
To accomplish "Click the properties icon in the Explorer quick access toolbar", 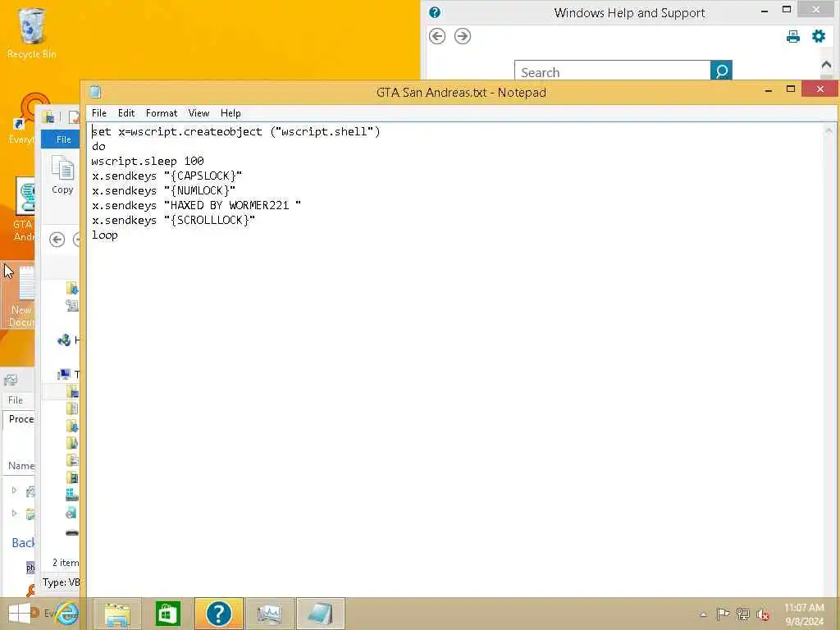I will coord(75,116).
